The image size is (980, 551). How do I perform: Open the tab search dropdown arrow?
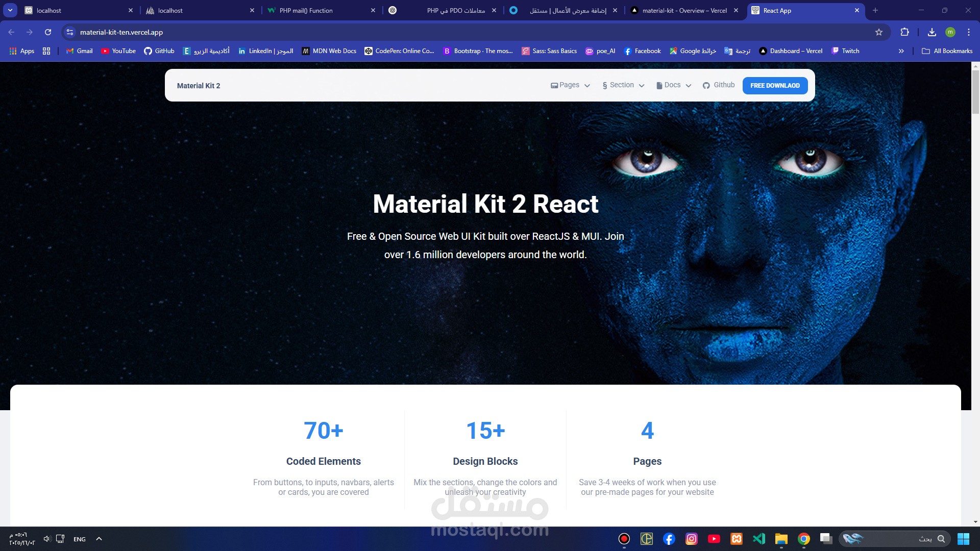point(10,10)
